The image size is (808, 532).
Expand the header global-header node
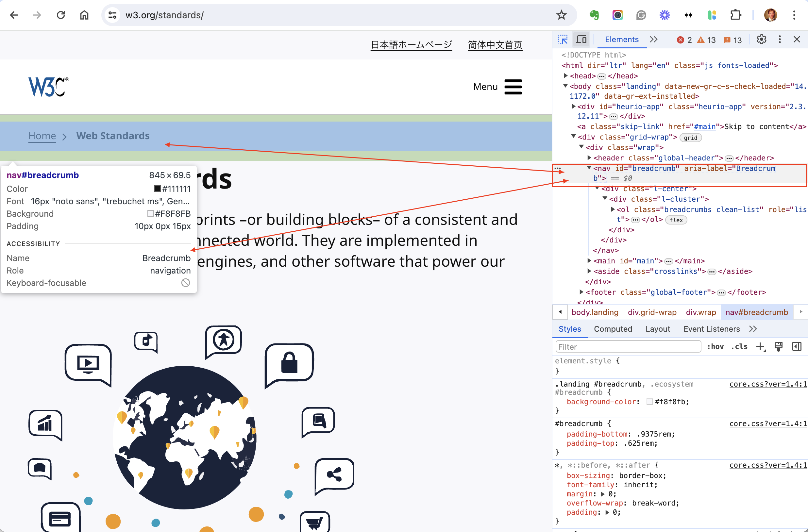pos(589,158)
